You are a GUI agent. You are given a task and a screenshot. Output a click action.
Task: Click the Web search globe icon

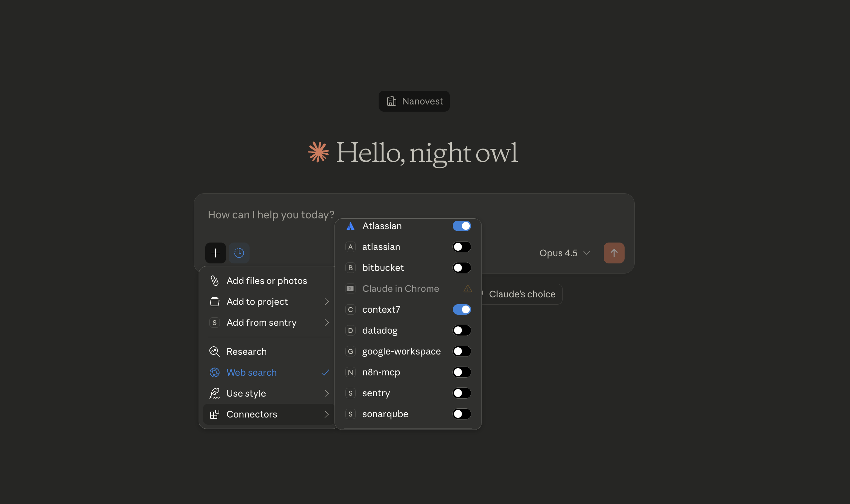click(x=214, y=372)
